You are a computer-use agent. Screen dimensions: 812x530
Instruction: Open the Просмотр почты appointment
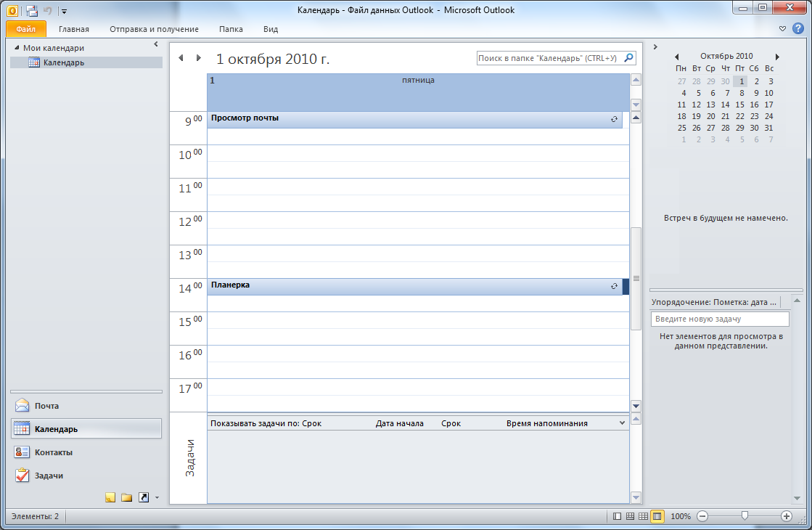click(414, 119)
